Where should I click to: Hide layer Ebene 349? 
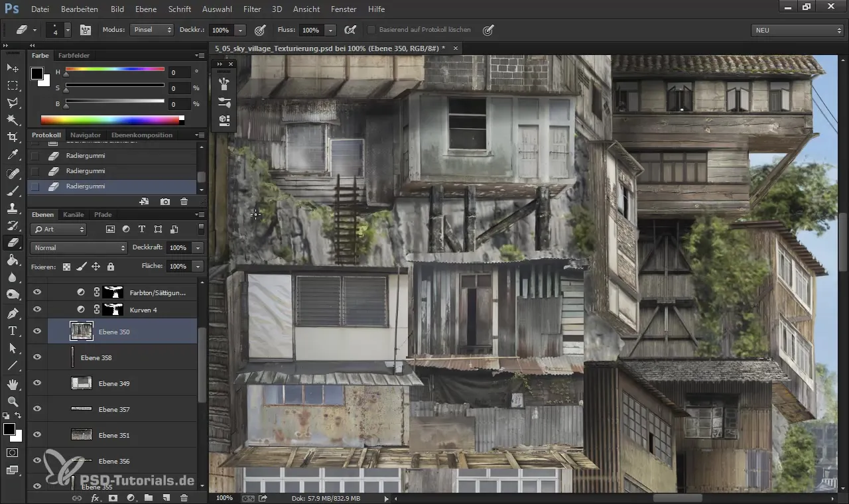click(37, 383)
